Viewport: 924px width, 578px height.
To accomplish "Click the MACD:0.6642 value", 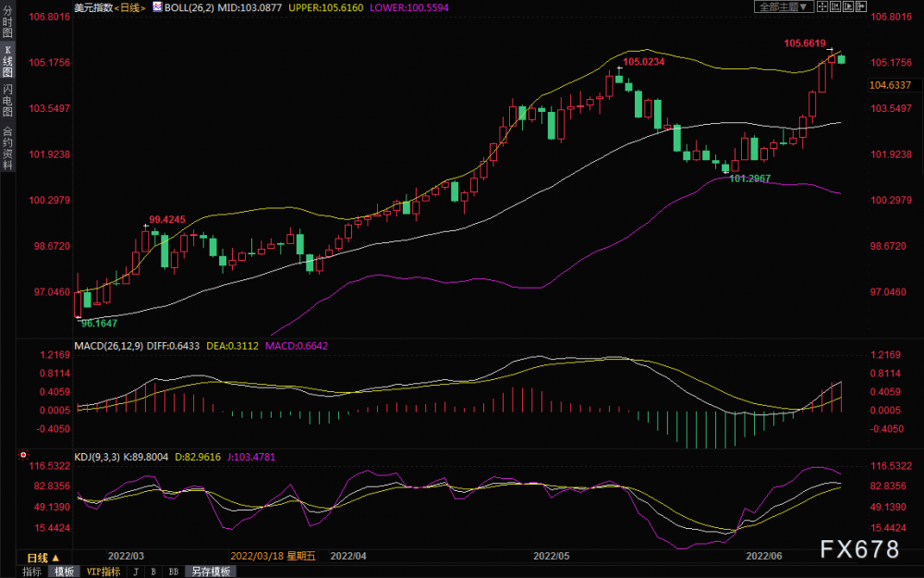I will tap(297, 346).
